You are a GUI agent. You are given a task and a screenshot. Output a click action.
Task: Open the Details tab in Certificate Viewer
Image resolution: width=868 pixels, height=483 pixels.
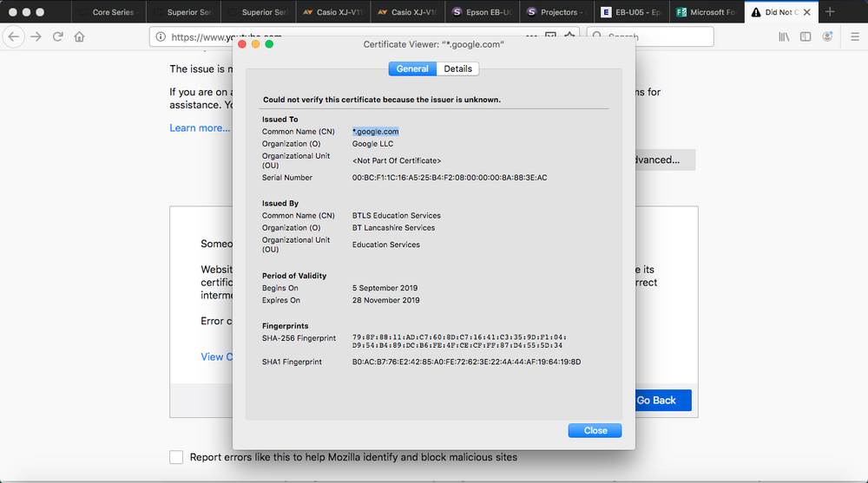[457, 69]
